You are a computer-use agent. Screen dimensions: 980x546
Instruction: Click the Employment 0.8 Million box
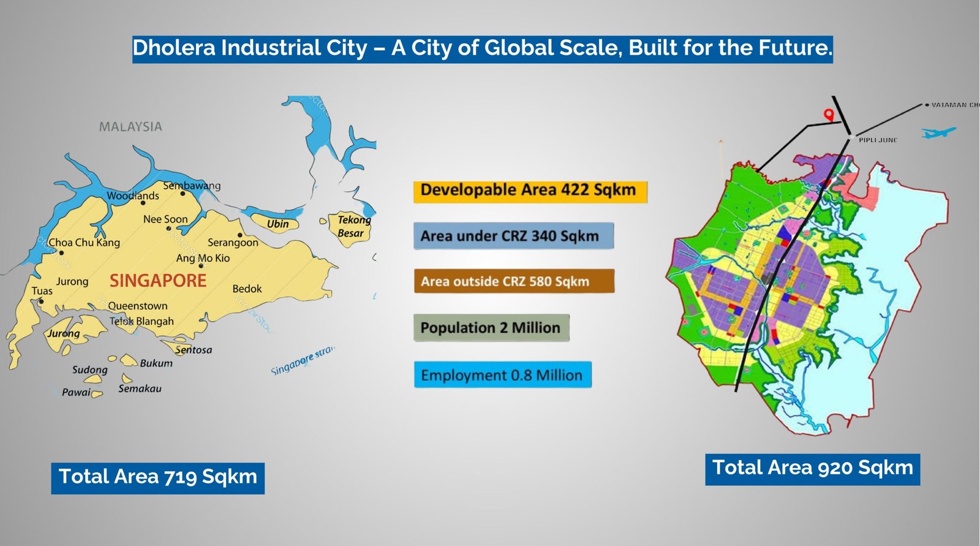[502, 375]
